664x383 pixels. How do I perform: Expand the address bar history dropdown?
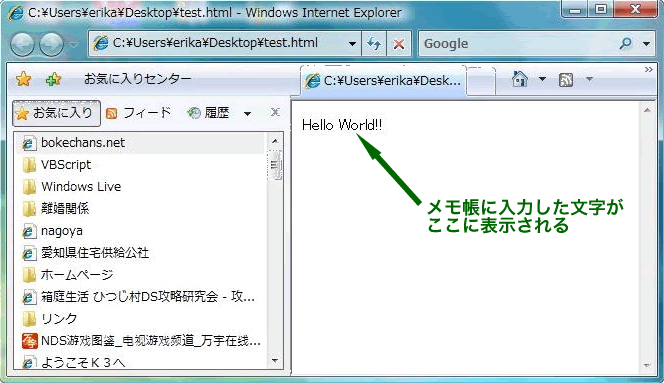(x=352, y=44)
